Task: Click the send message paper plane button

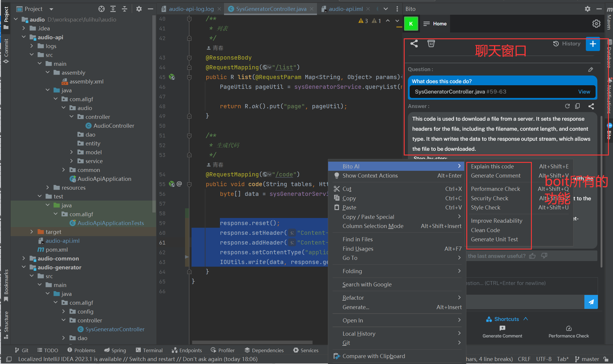Action: pyautogui.click(x=591, y=302)
